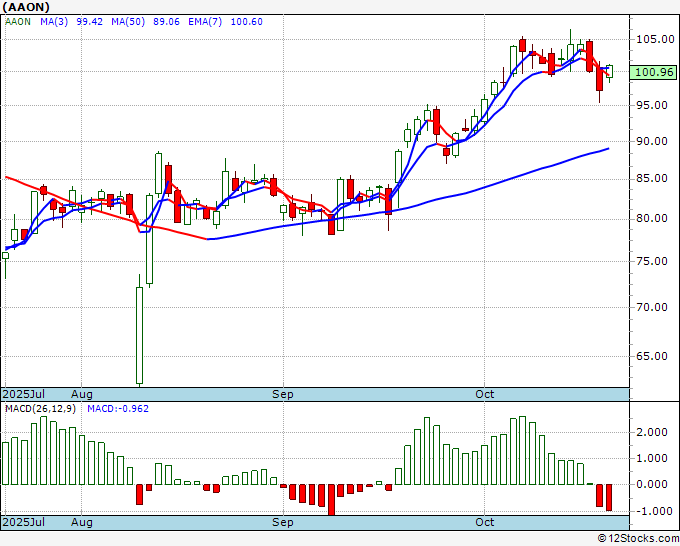680x546 pixels.
Task: Click the MACD(26,12,9) indicator label
Action: (x=40, y=409)
